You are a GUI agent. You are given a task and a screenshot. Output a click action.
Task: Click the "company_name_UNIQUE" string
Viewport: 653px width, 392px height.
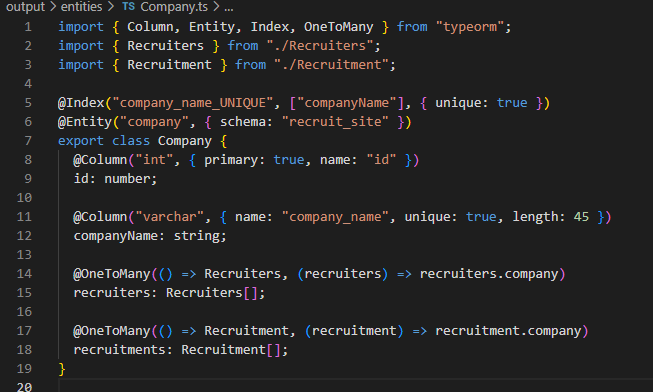pyautogui.click(x=193, y=103)
